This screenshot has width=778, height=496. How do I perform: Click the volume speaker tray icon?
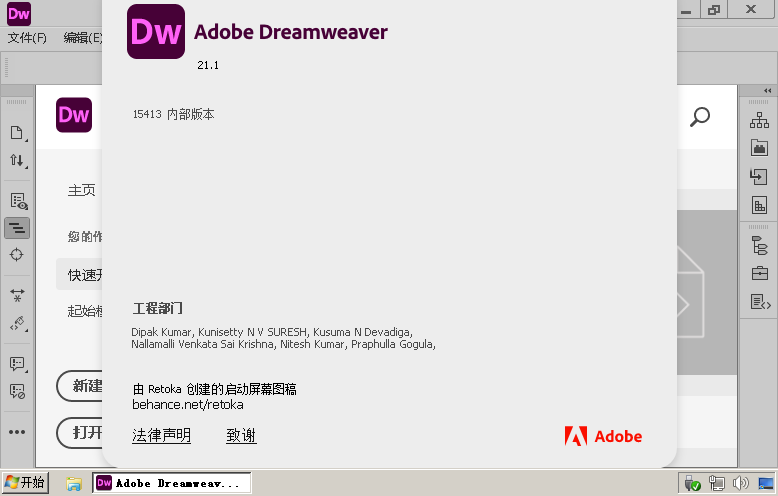click(740, 483)
